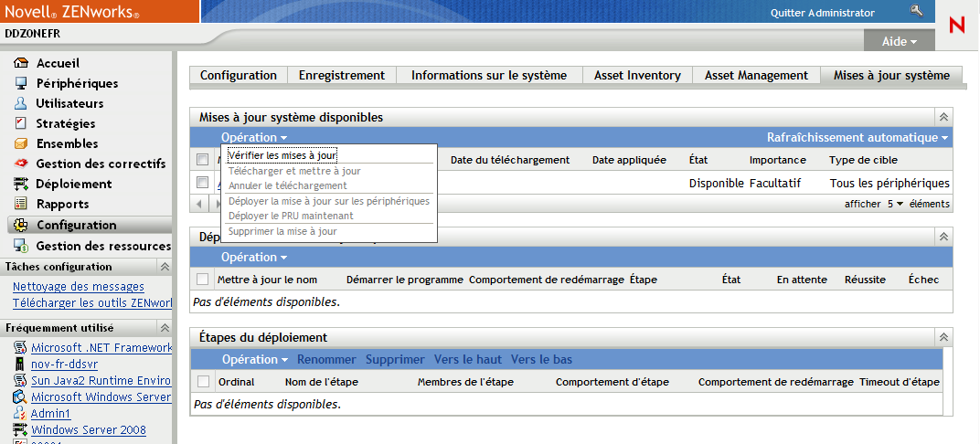Click the Gestion des correctifs icon

click(x=21, y=164)
